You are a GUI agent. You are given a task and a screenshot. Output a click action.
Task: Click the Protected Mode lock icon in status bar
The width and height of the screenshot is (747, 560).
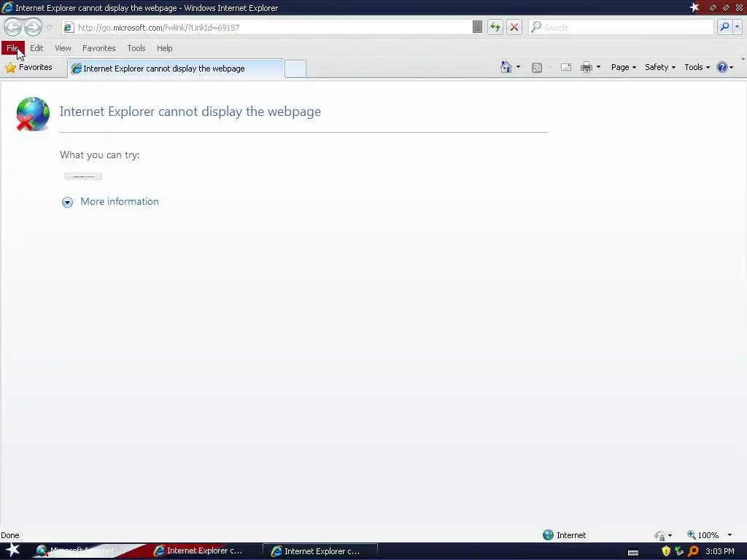(x=659, y=536)
